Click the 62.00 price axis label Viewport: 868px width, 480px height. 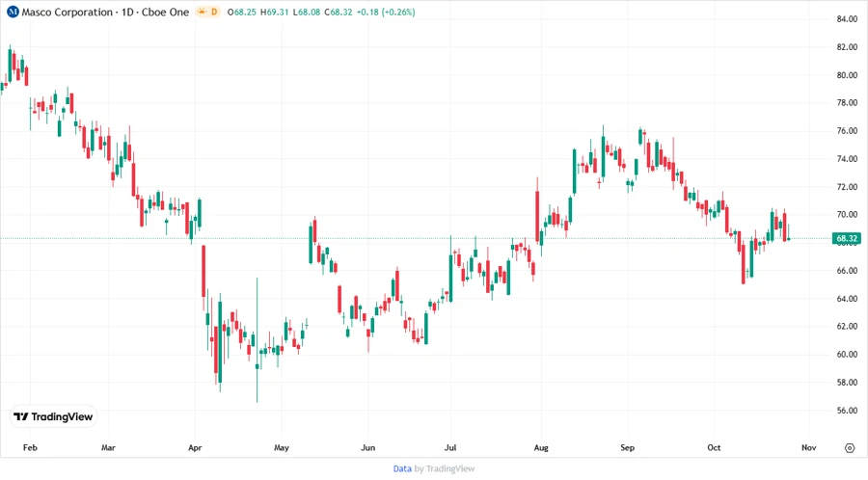pos(847,327)
